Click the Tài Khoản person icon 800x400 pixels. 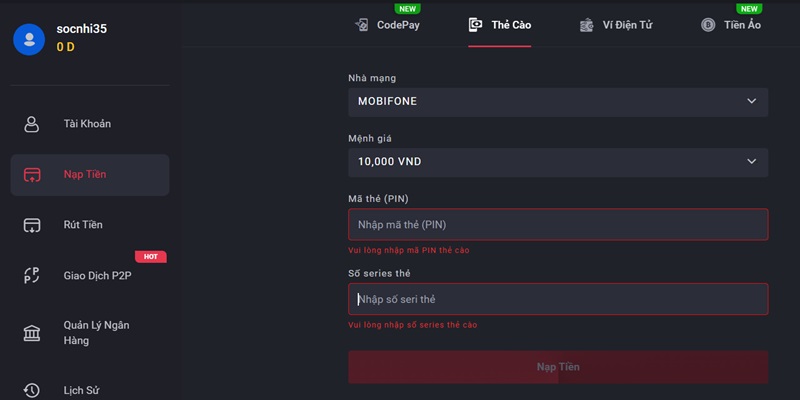[x=32, y=124]
